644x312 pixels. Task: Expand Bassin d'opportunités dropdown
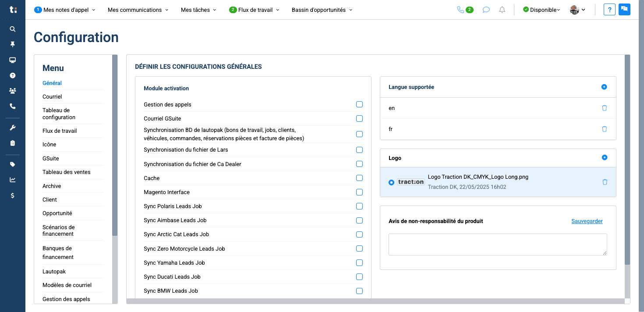pyautogui.click(x=322, y=10)
